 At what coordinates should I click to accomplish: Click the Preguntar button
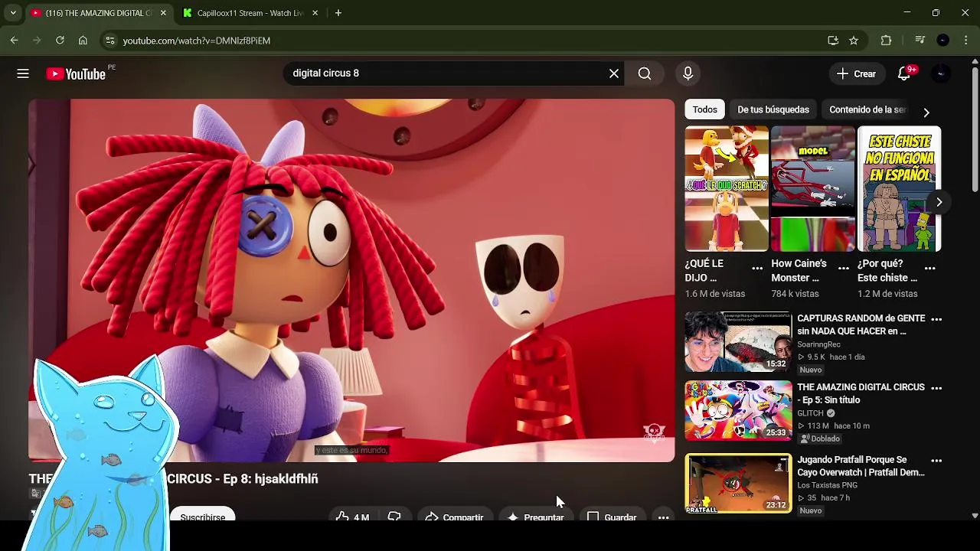[x=535, y=517]
